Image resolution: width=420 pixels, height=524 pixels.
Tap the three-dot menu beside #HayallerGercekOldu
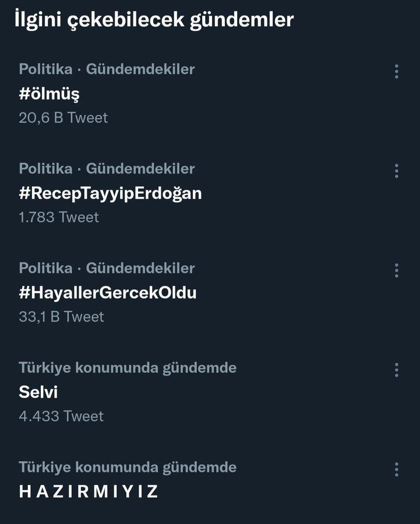pyautogui.click(x=396, y=271)
